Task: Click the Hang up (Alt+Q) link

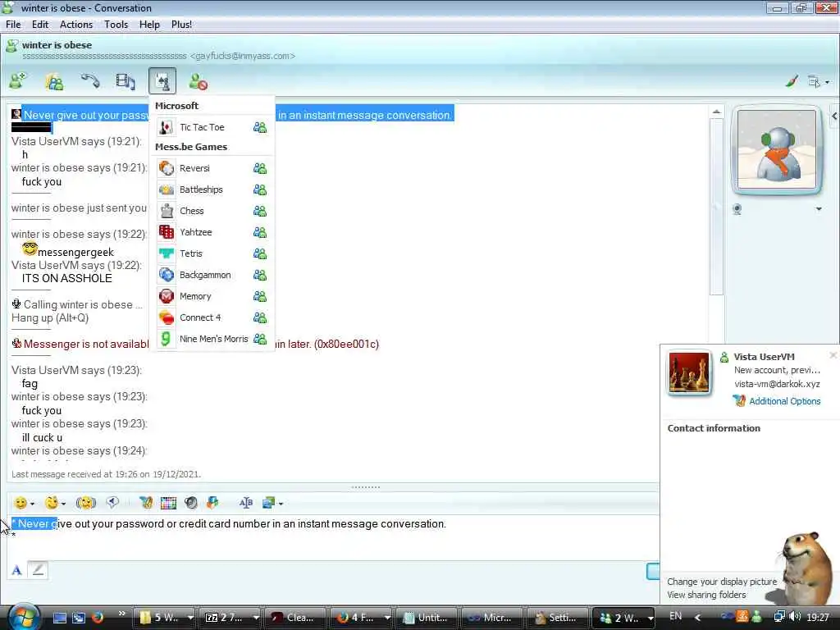Action: [x=50, y=318]
